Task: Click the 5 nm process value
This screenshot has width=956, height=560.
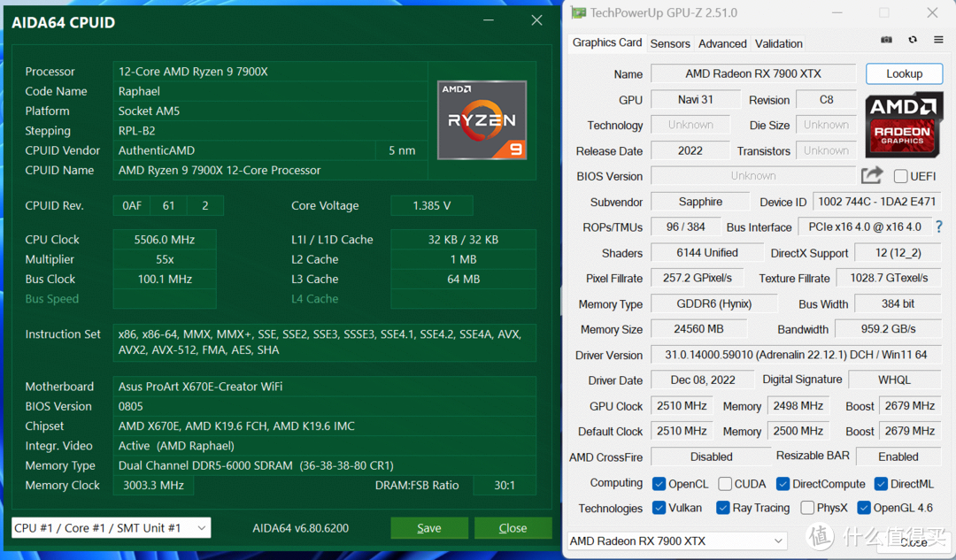Action: pyautogui.click(x=402, y=150)
